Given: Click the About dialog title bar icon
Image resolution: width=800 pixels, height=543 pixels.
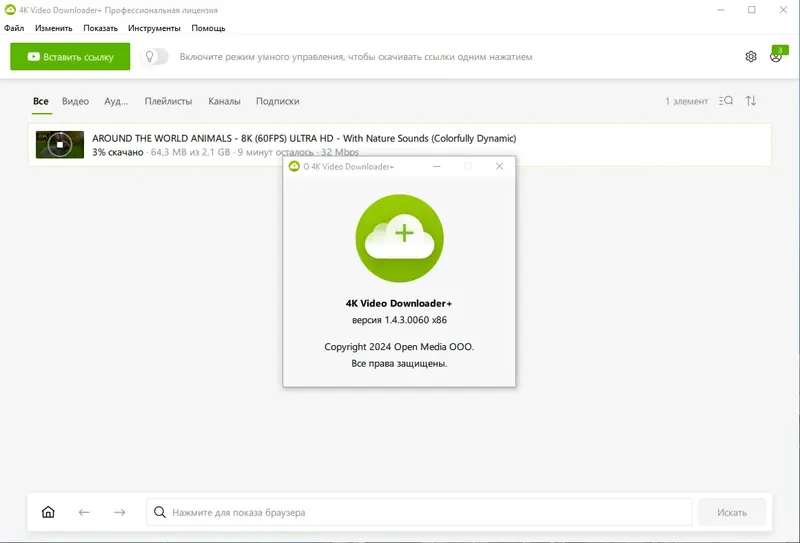Looking at the screenshot, I should click(x=294, y=166).
